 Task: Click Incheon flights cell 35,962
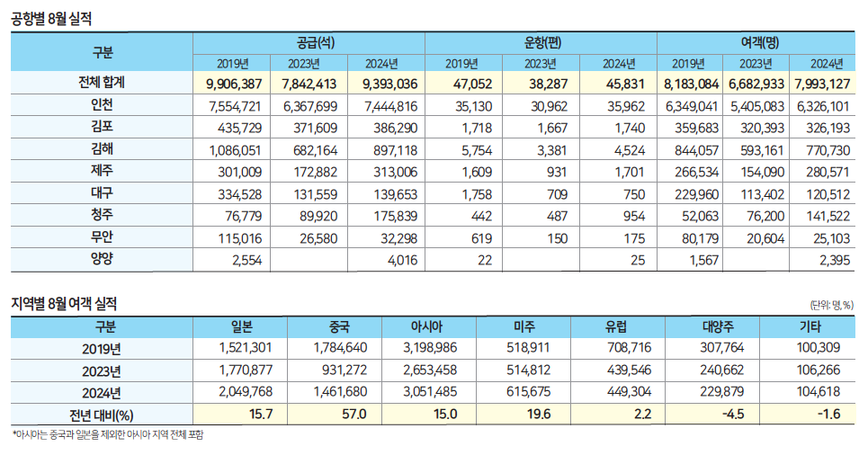click(625, 106)
